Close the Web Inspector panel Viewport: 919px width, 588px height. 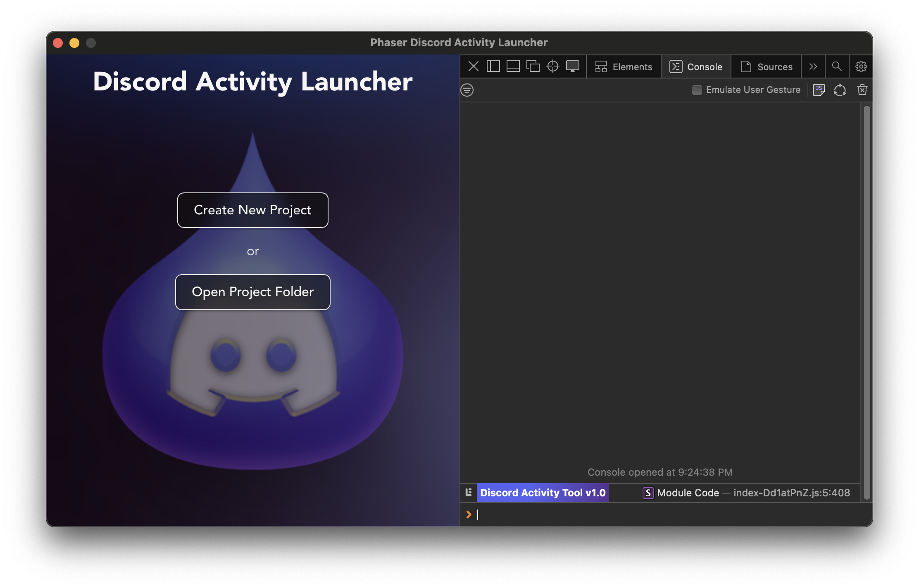coord(473,66)
